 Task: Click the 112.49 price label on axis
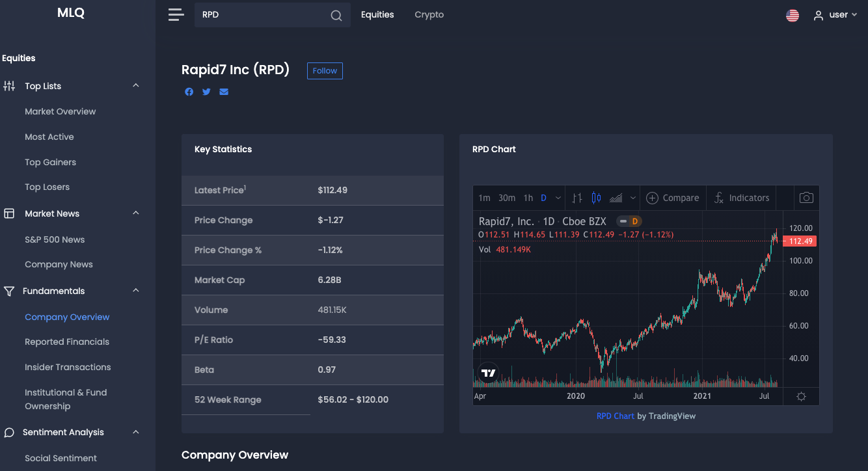[800, 241]
